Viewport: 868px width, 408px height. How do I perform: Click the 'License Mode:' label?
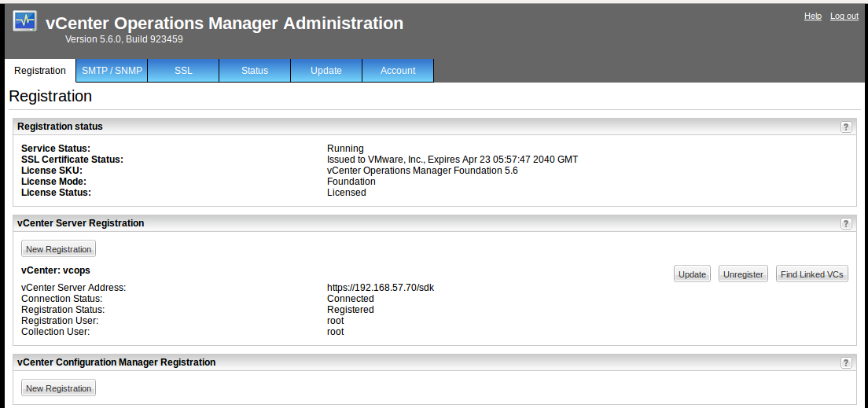point(53,182)
